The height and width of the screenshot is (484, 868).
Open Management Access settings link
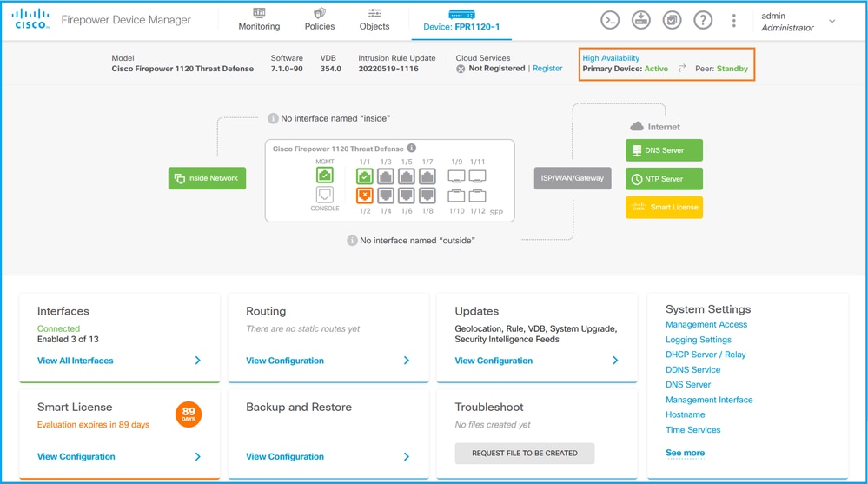(x=706, y=324)
